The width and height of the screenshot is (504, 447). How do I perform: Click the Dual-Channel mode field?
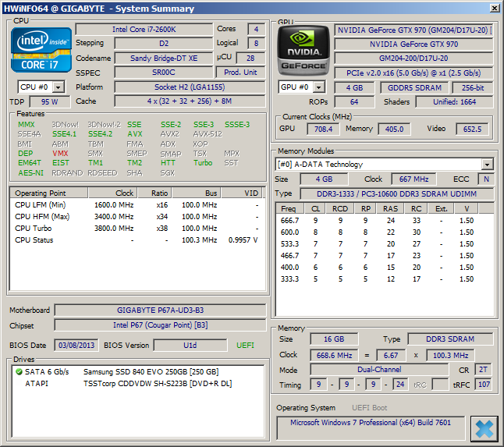click(x=379, y=370)
